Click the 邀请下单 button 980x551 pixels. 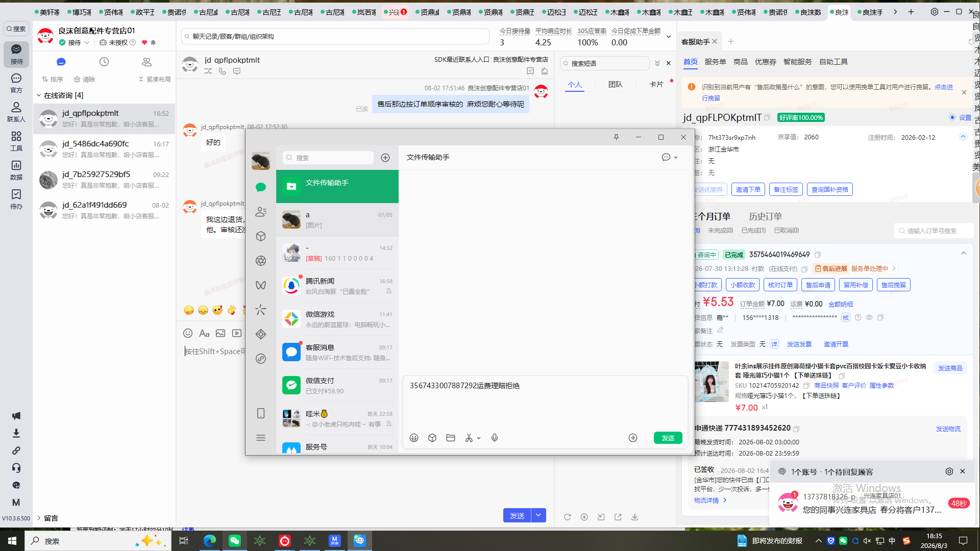748,190
